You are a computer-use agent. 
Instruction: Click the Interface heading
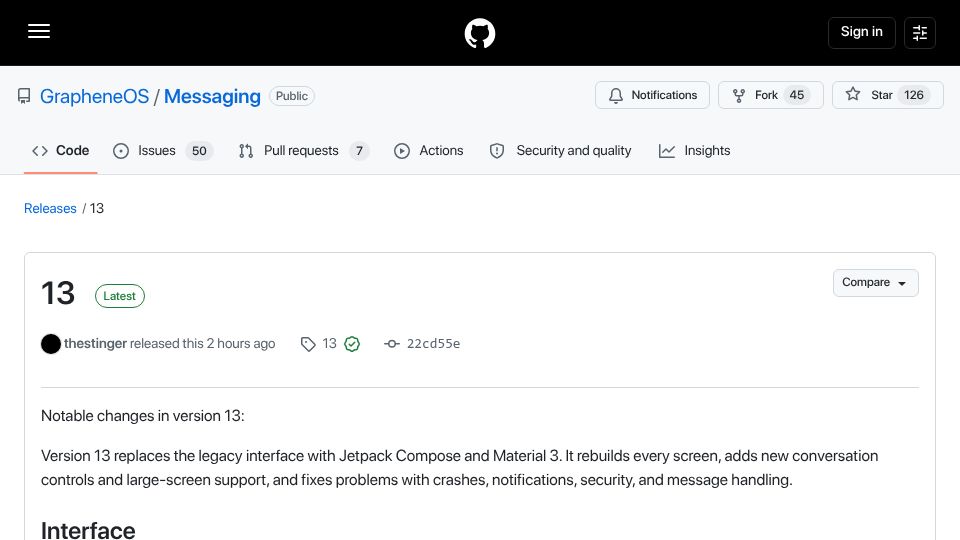click(x=88, y=530)
